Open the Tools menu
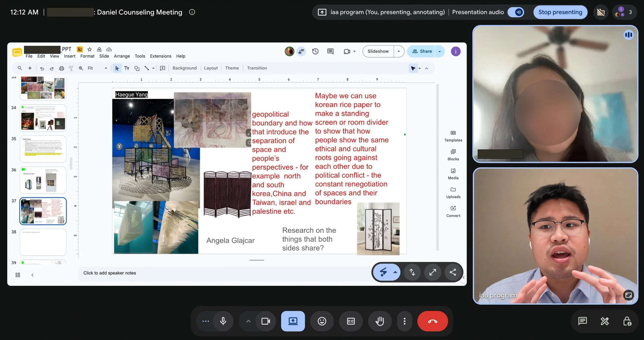Image resolution: width=644 pixels, height=340 pixels. (x=140, y=56)
